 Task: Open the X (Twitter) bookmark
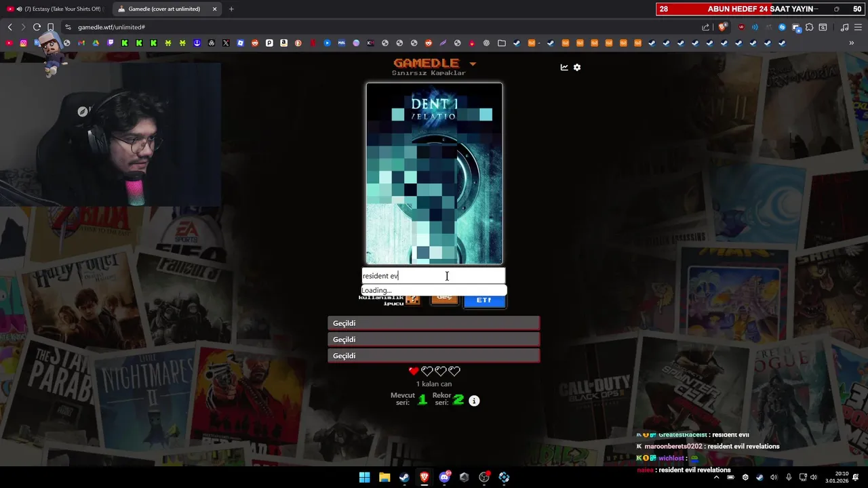pos(226,43)
